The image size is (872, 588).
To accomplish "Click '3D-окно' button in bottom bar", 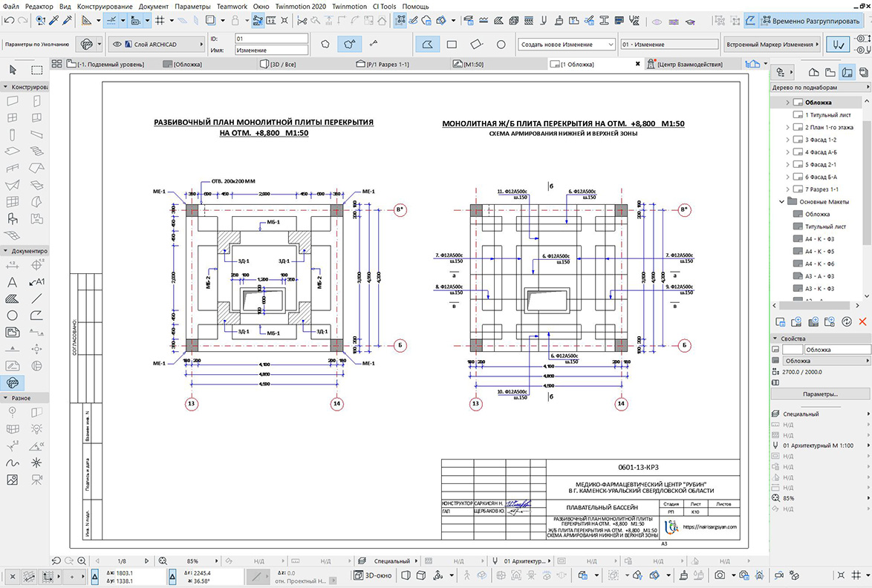I will point(374,575).
